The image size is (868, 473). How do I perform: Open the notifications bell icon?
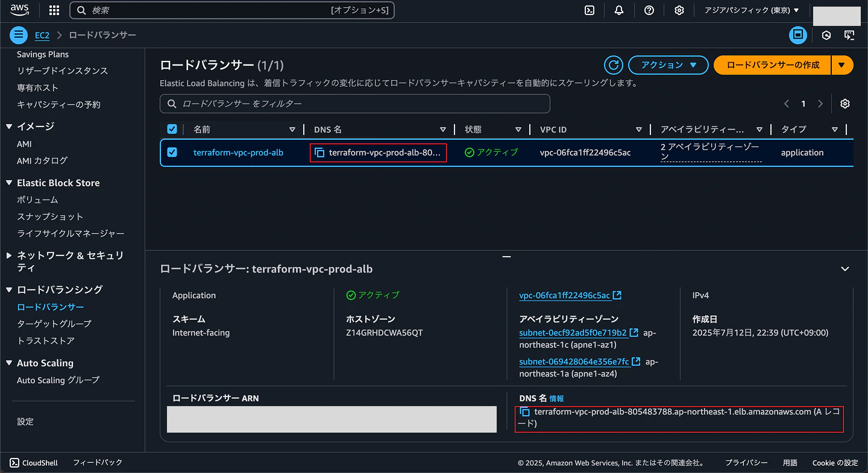619,10
